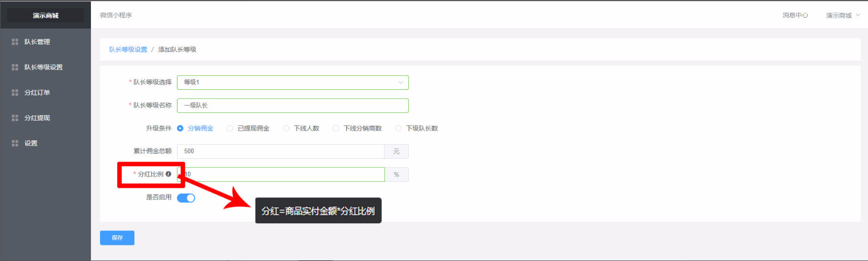This screenshot has width=868, height=261.
Task: Click the grid icon beside 队长管理
Action: (x=15, y=42)
